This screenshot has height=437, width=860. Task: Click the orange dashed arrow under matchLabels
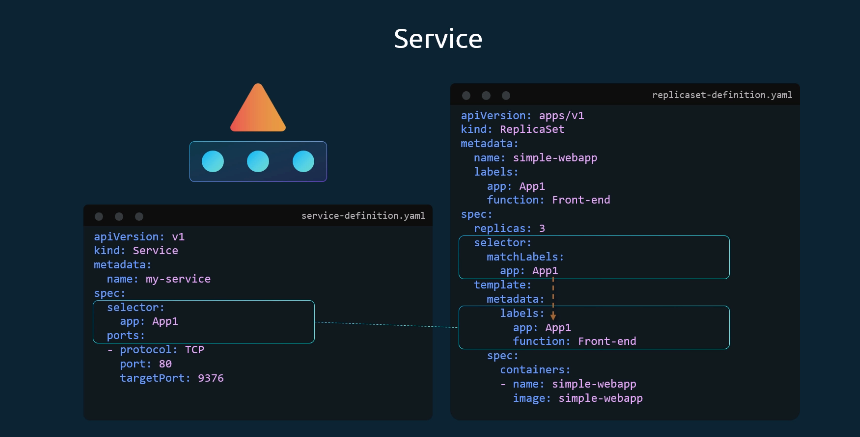[x=553, y=299]
